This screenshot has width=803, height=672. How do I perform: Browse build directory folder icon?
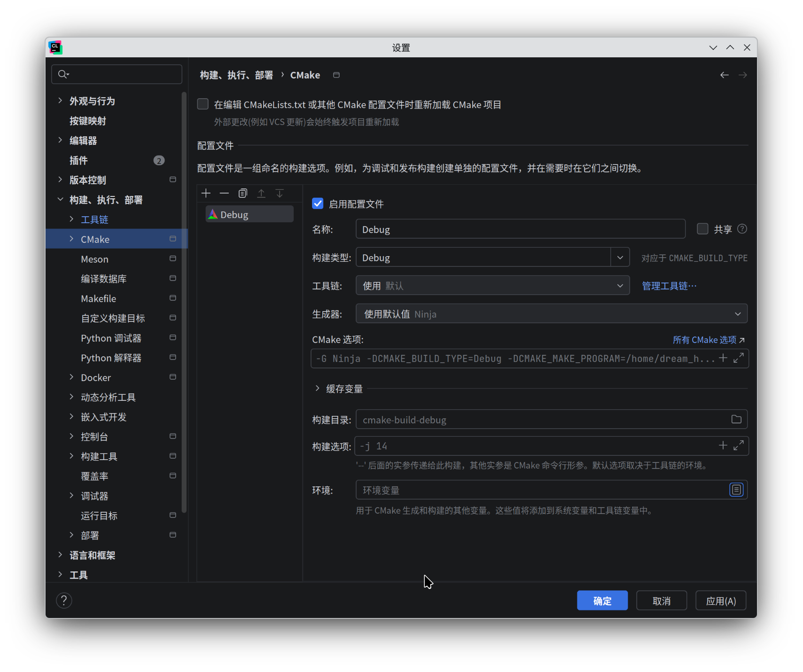[736, 419]
